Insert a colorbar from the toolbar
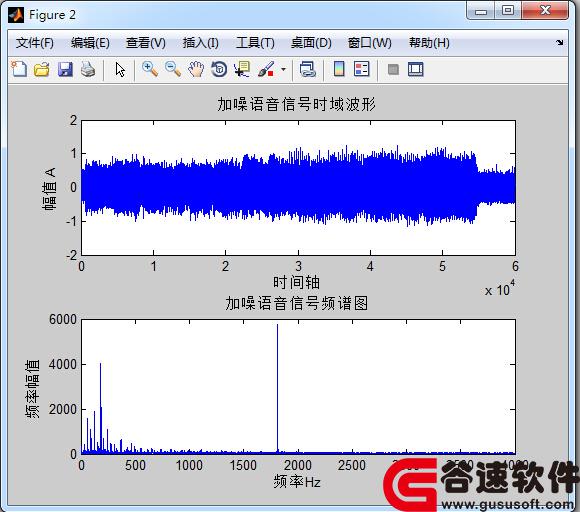Screen dimensions: 580x512 click(339, 69)
